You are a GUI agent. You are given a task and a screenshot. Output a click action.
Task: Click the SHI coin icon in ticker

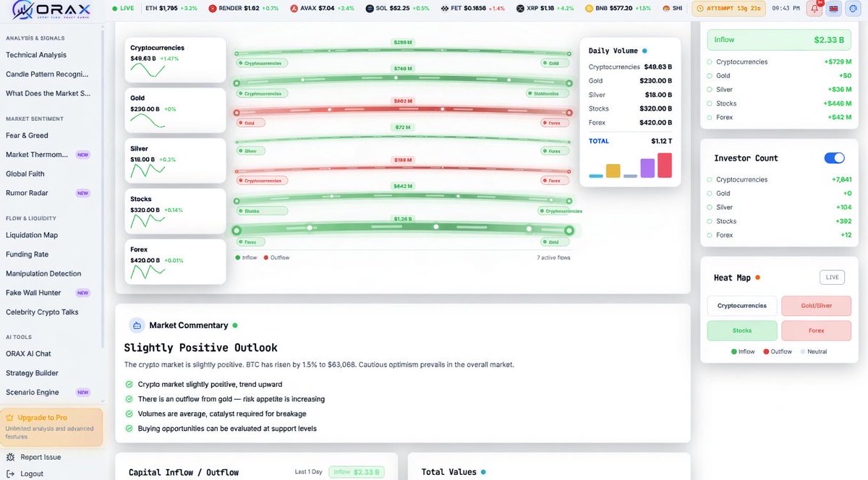click(666, 9)
